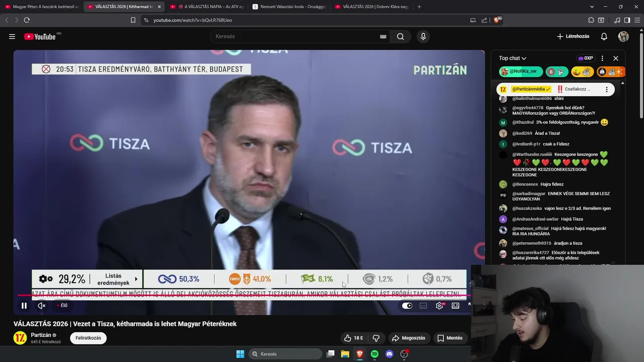This screenshot has width=644, height=362.
Task: Toggle subtitles in the player
Action: pos(423,305)
